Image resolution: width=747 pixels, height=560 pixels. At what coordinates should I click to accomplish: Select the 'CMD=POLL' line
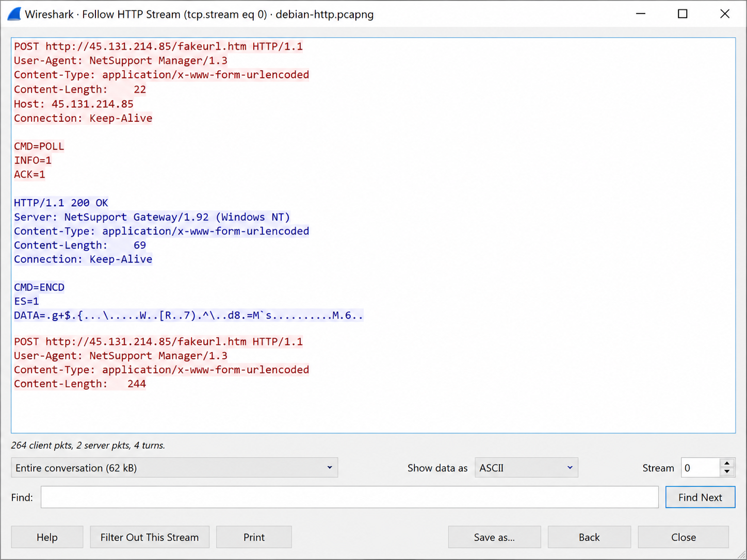click(39, 146)
